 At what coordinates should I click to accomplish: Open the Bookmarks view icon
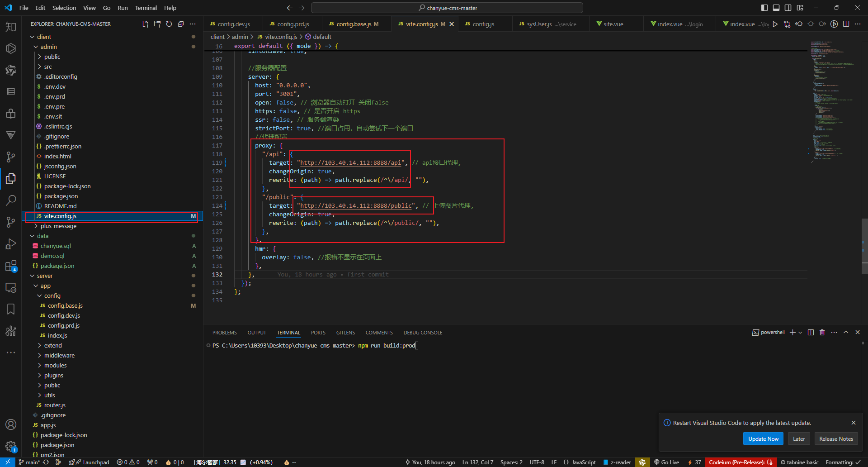11,309
